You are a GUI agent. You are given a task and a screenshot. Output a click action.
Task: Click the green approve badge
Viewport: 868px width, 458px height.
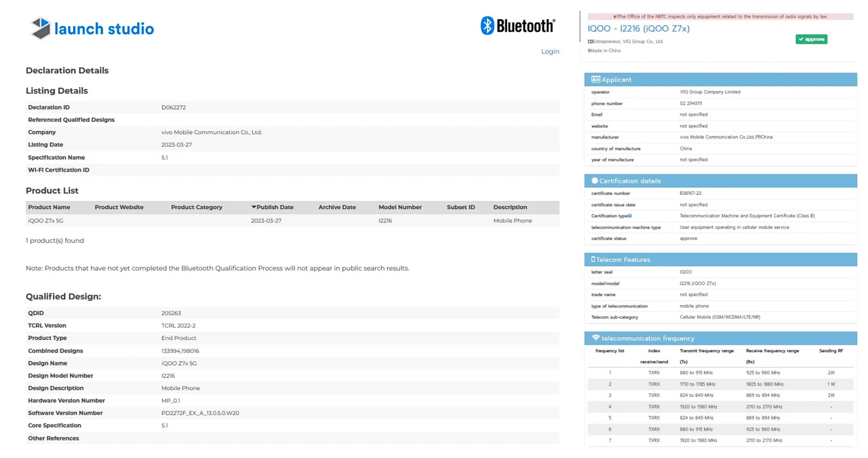811,39
